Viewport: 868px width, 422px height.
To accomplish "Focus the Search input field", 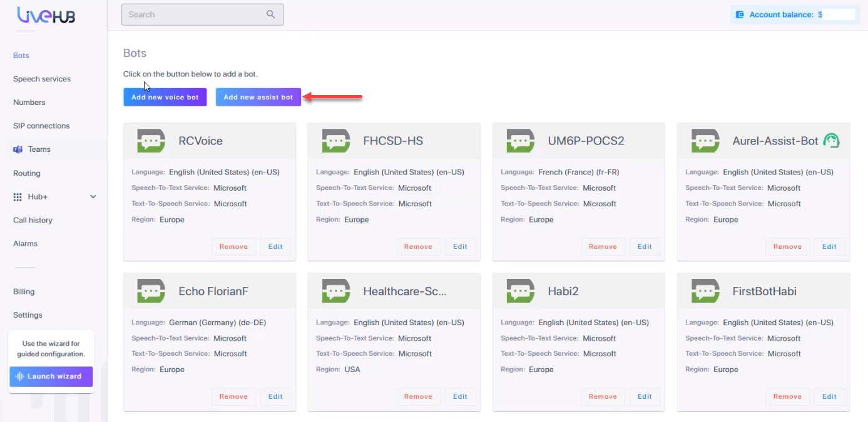I will point(194,14).
